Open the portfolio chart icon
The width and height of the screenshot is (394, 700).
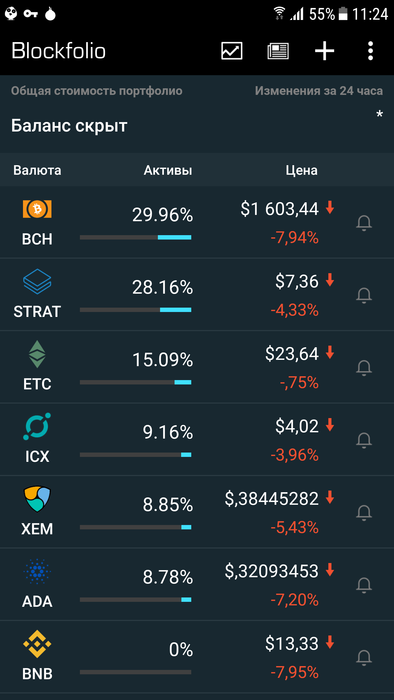click(232, 51)
